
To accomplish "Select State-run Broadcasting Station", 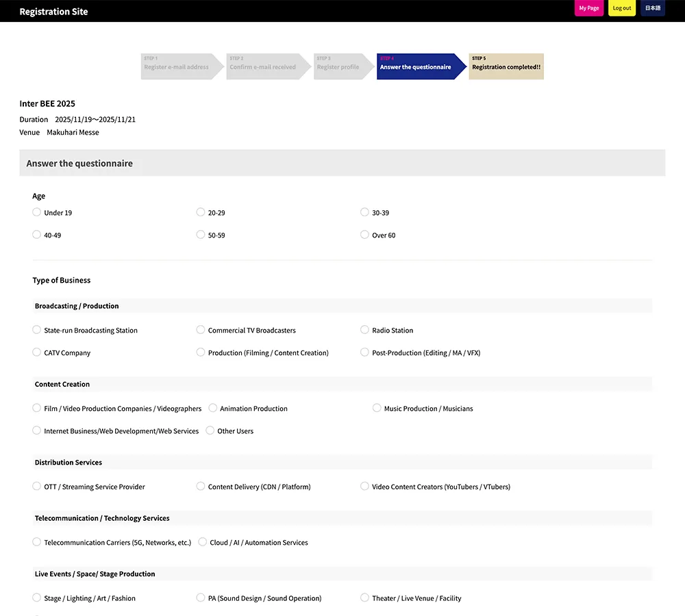I will click(x=37, y=330).
